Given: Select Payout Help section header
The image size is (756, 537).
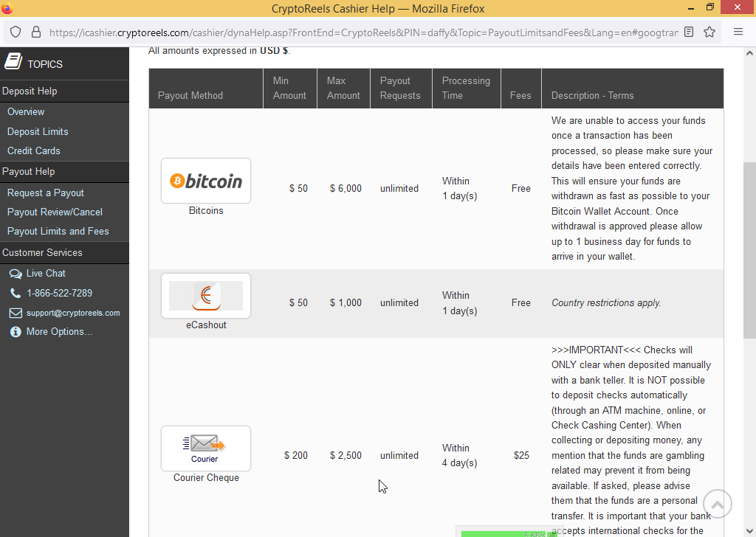Looking at the screenshot, I should tap(29, 171).
